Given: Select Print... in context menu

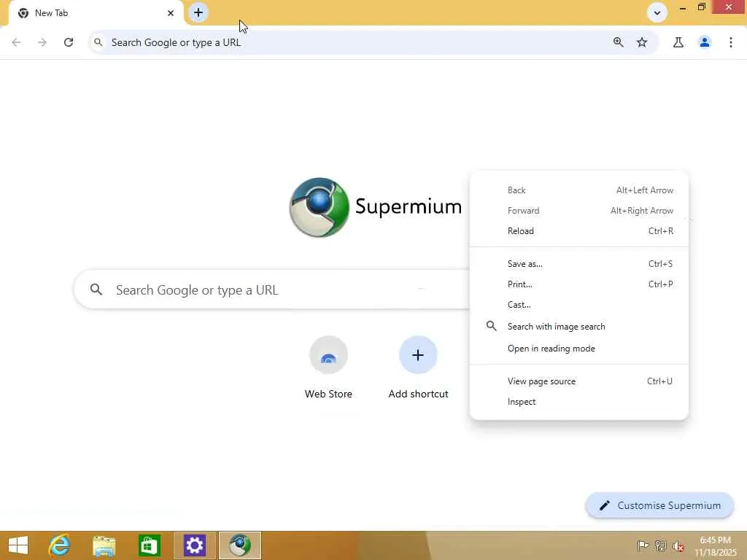Looking at the screenshot, I should point(578,284).
